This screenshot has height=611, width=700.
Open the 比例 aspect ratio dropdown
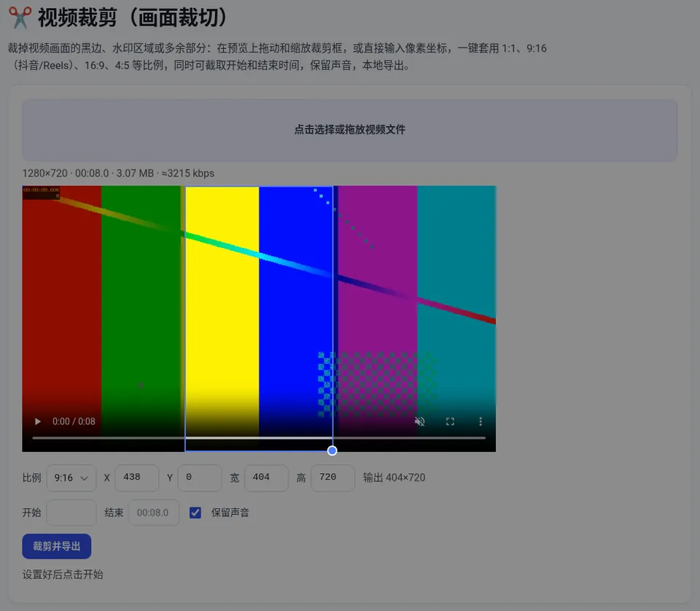(x=71, y=478)
